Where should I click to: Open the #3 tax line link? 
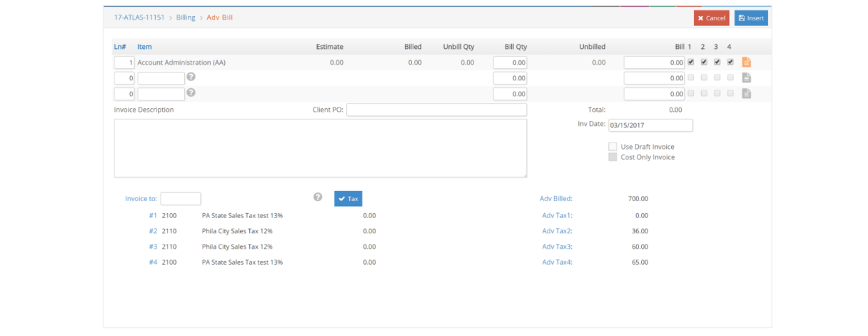(153, 247)
